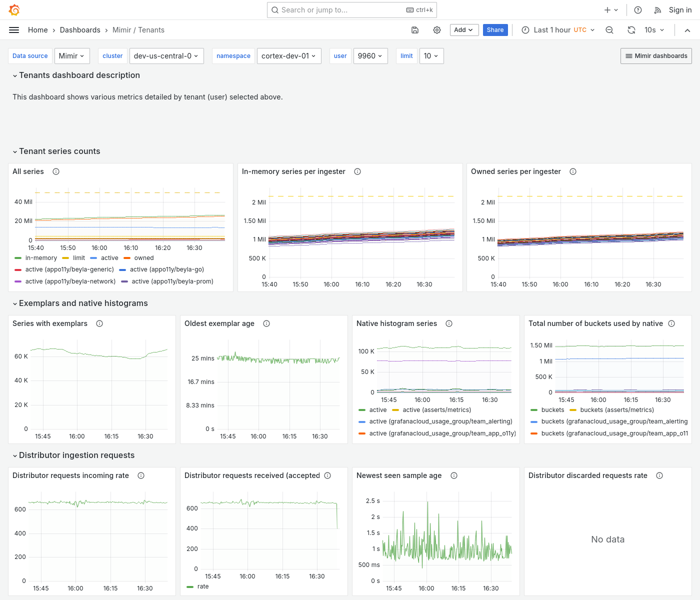Click the Dashboards breadcrumb item
Screen dimensions: 700x600
pyautogui.click(x=80, y=30)
